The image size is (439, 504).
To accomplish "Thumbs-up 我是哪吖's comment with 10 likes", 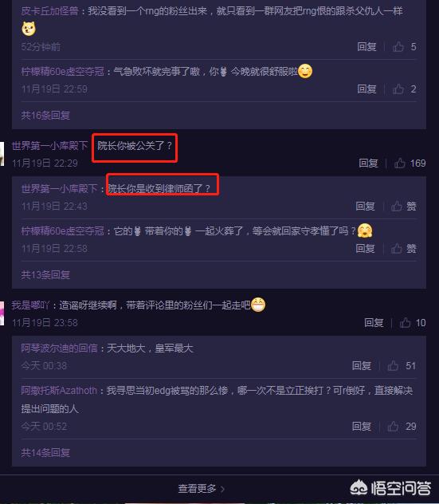I will point(405,323).
